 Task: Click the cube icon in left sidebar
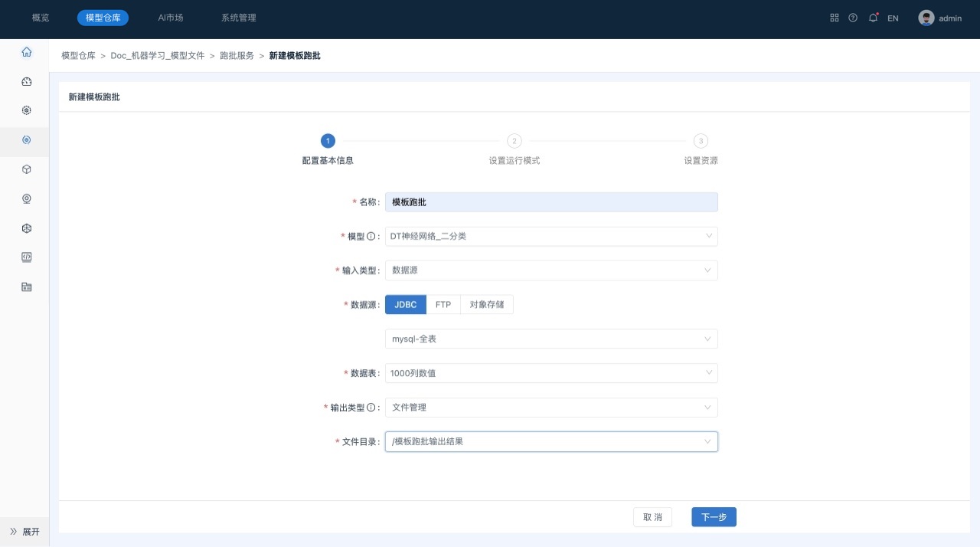(27, 169)
